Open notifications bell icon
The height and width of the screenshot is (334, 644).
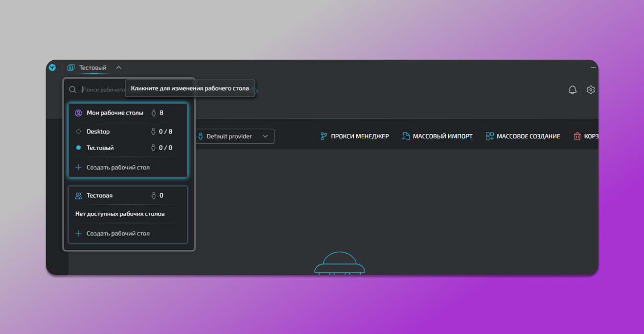(x=572, y=90)
